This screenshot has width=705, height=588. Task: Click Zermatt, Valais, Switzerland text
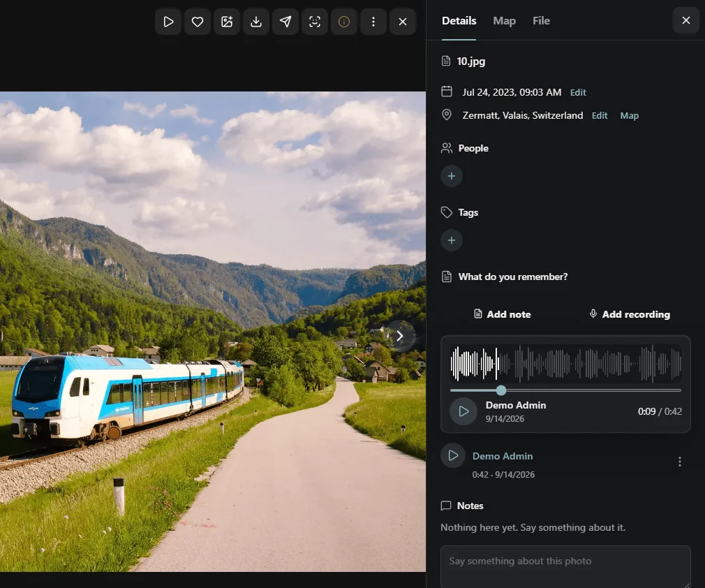[x=522, y=116]
